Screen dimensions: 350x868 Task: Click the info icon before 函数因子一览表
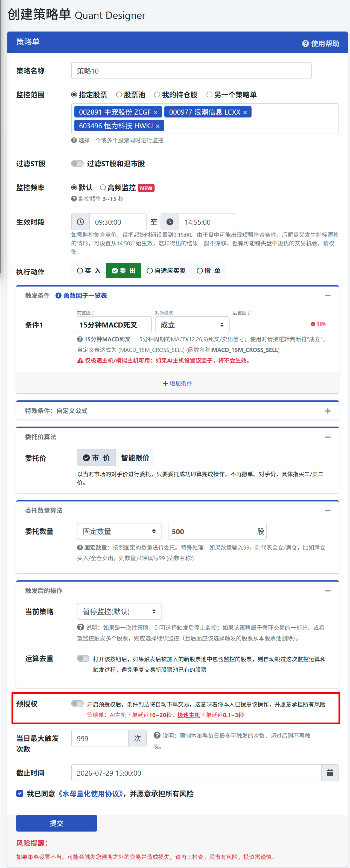click(x=58, y=296)
